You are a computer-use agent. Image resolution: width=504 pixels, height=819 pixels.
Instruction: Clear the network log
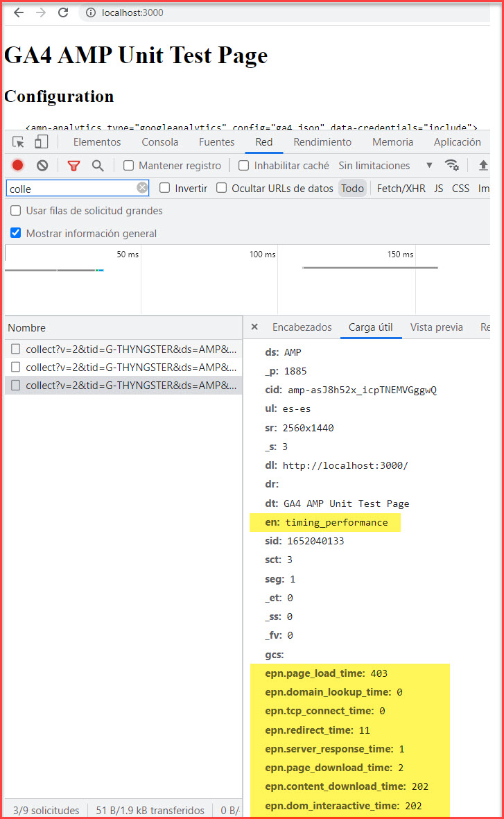(x=42, y=166)
